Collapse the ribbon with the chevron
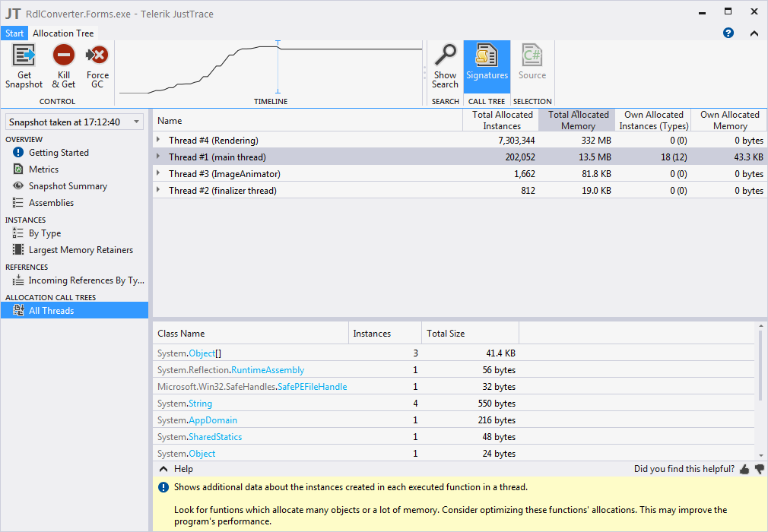The height and width of the screenshot is (532, 768). 754,33
